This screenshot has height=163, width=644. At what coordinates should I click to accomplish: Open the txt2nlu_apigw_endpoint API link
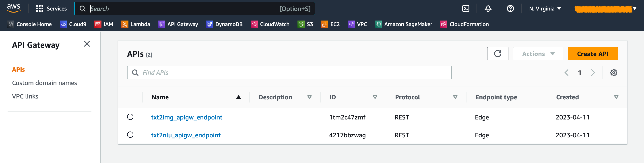click(x=186, y=135)
